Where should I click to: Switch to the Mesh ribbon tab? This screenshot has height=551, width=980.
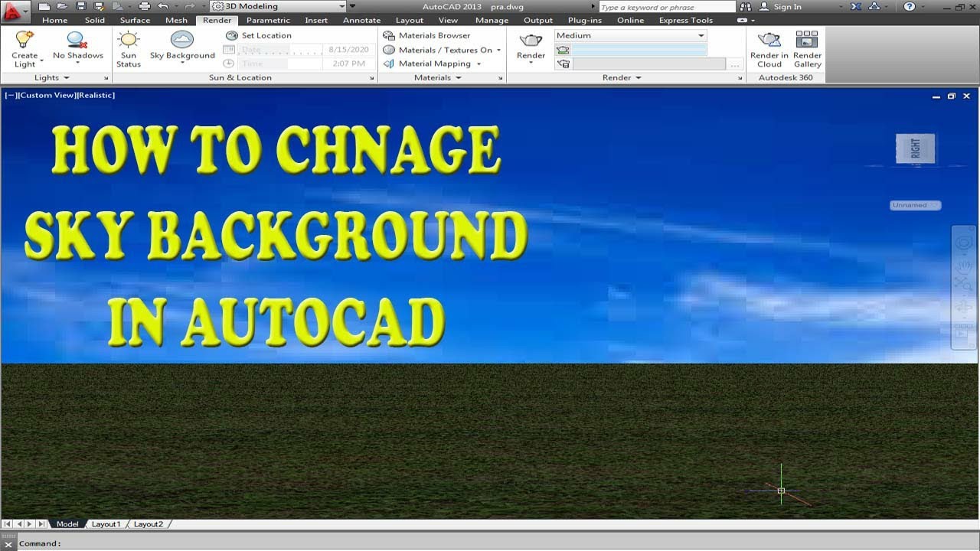[176, 20]
